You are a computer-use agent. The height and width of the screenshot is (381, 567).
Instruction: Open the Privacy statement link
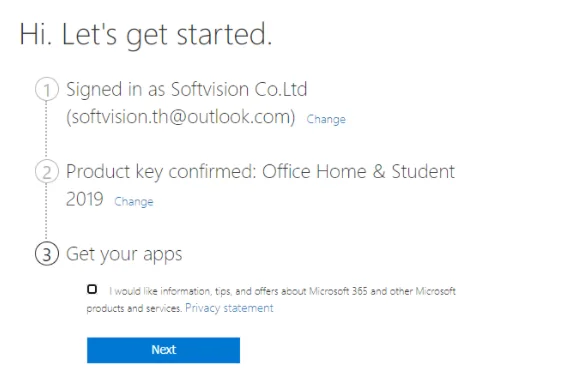pos(229,308)
